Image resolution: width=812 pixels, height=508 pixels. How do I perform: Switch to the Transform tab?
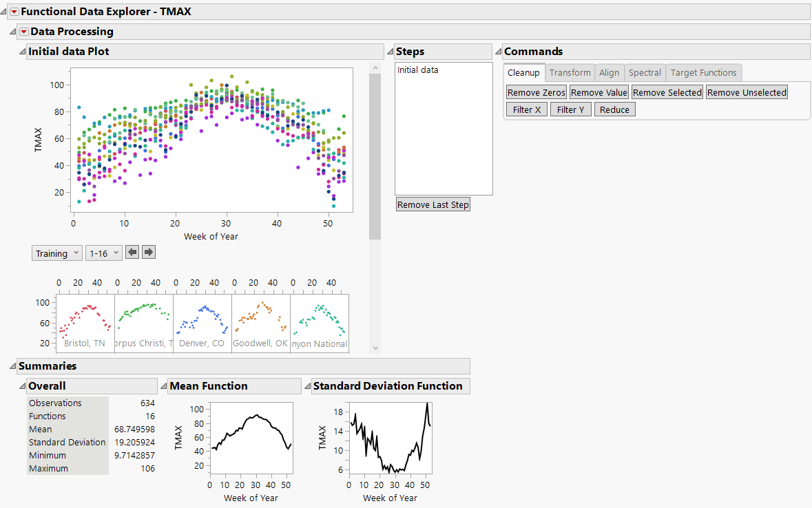point(570,72)
